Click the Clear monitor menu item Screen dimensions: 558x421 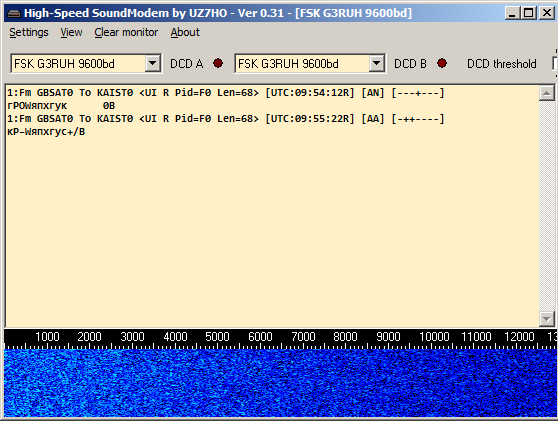pyautogui.click(x=126, y=32)
